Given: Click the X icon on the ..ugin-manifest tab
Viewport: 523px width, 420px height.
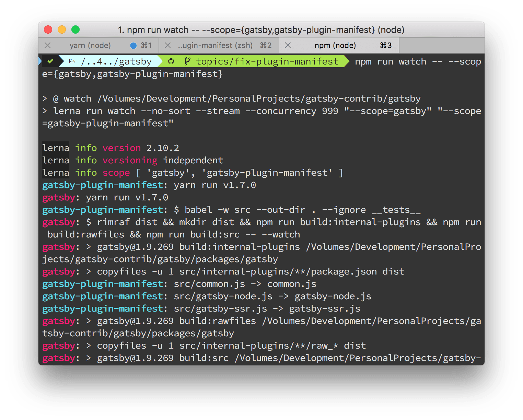Looking at the screenshot, I should tap(167, 45).
